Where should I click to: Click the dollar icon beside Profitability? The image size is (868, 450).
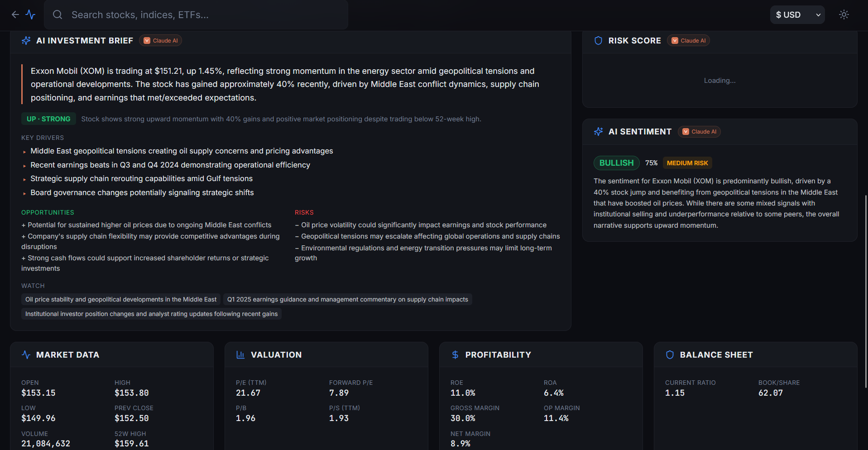click(455, 355)
